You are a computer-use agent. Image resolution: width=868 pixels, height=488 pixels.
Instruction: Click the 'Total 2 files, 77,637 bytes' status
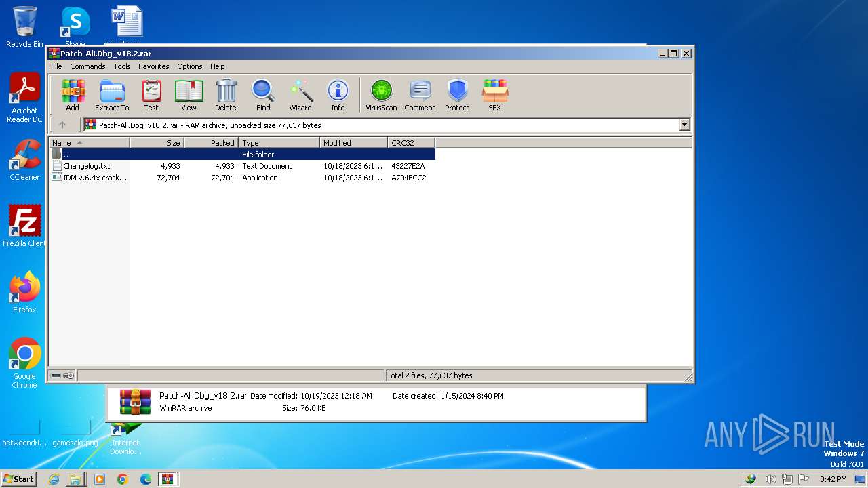click(429, 375)
